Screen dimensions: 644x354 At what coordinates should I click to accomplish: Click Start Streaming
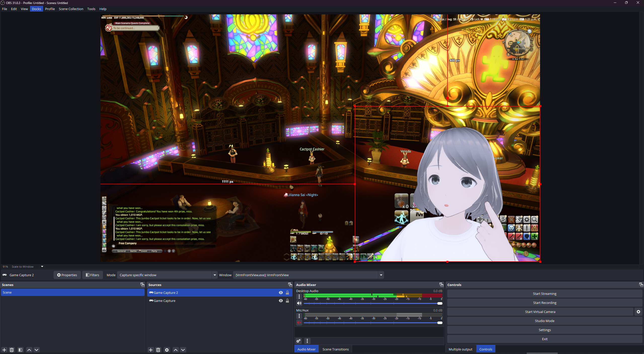coord(544,293)
